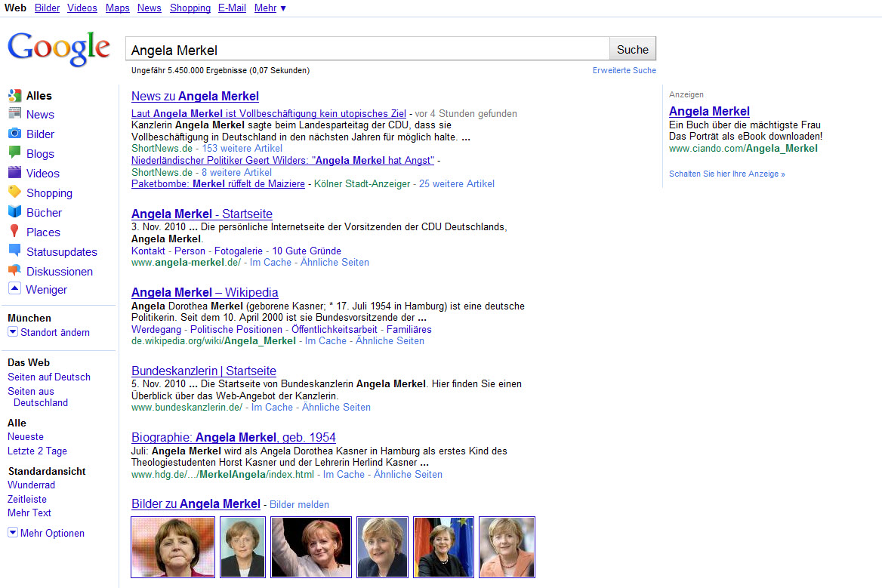
Task: Filter results by Letzte 2 Tage
Action: tap(37, 451)
